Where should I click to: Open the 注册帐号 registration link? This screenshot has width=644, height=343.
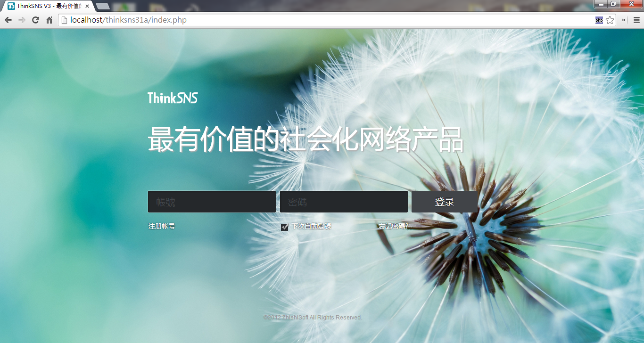(x=162, y=226)
